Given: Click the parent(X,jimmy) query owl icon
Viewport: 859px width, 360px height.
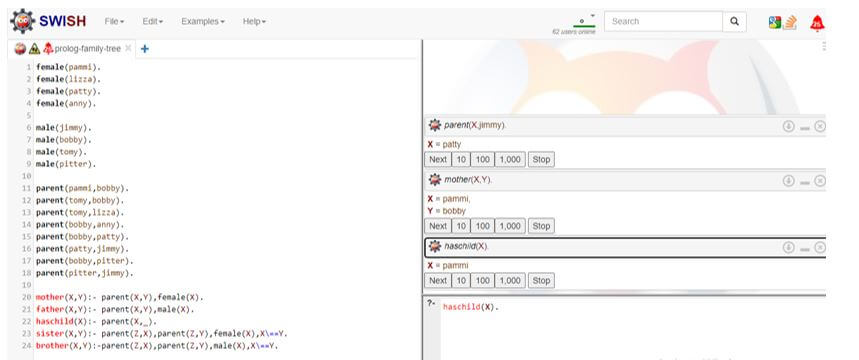Looking at the screenshot, I should (x=434, y=125).
